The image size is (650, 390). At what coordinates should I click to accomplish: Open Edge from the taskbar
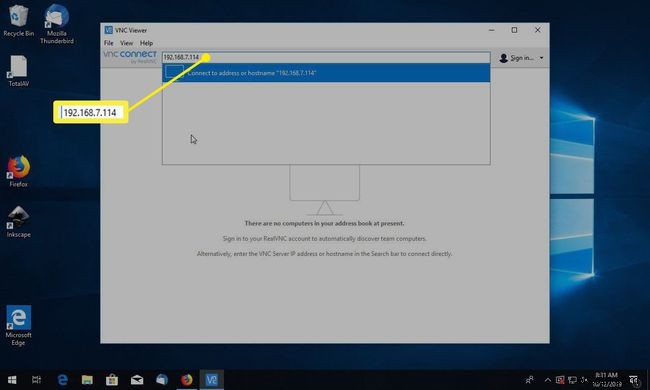(x=63, y=380)
